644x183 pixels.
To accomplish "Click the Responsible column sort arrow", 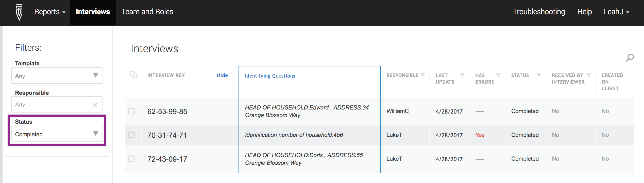I will [x=423, y=75].
